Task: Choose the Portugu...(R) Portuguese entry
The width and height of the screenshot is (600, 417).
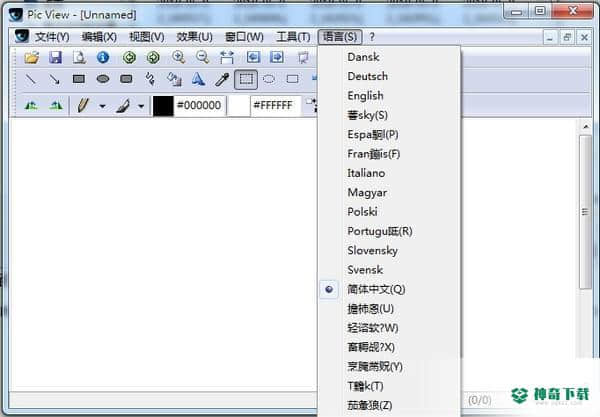Action: [389, 231]
